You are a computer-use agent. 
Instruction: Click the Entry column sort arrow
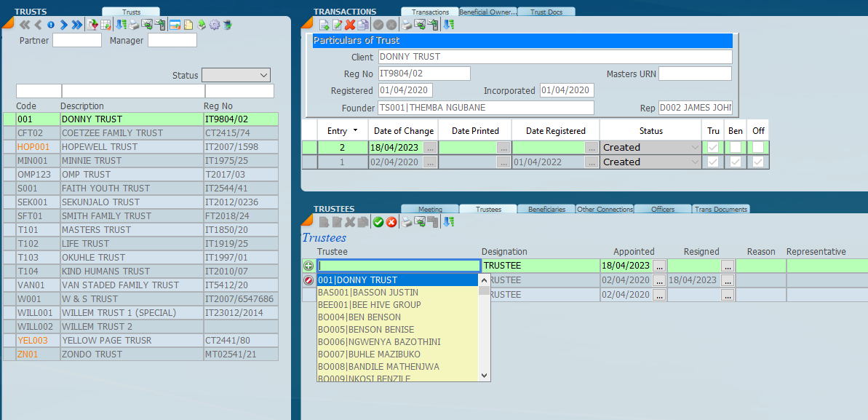coord(355,131)
